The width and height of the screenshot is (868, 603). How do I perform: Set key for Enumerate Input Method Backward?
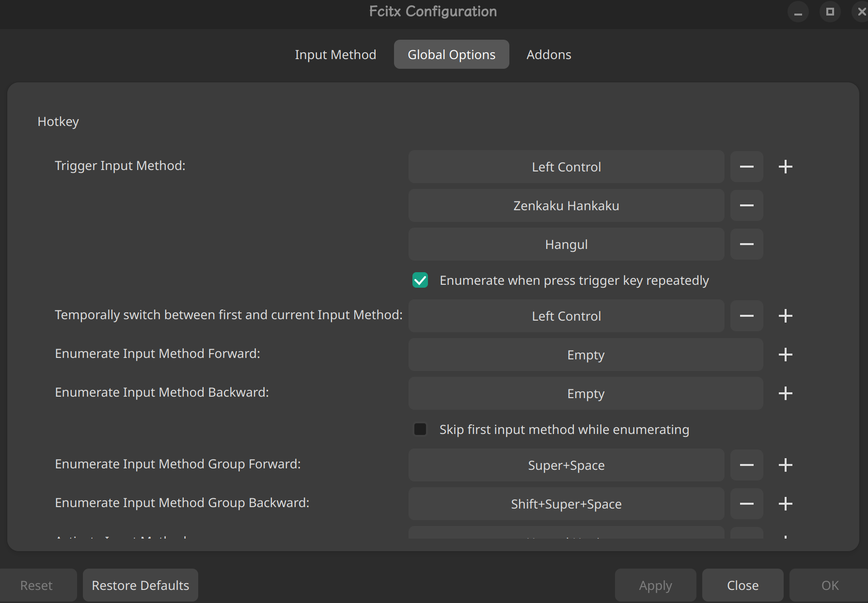(x=585, y=393)
